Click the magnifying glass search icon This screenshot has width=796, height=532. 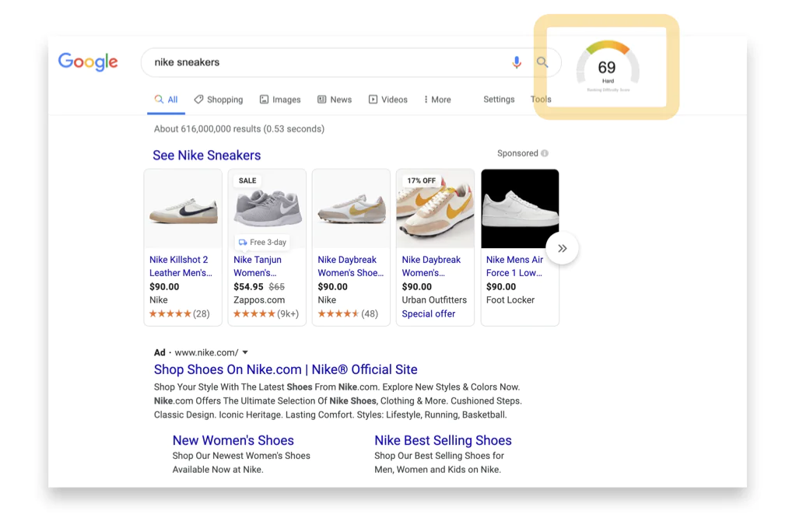pos(542,62)
